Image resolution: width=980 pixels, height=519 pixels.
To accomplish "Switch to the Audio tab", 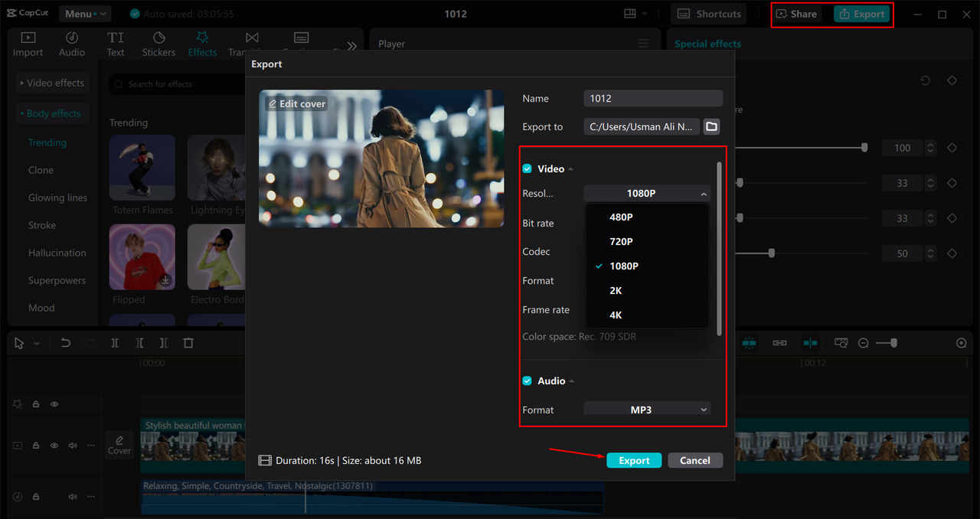I will (x=72, y=44).
